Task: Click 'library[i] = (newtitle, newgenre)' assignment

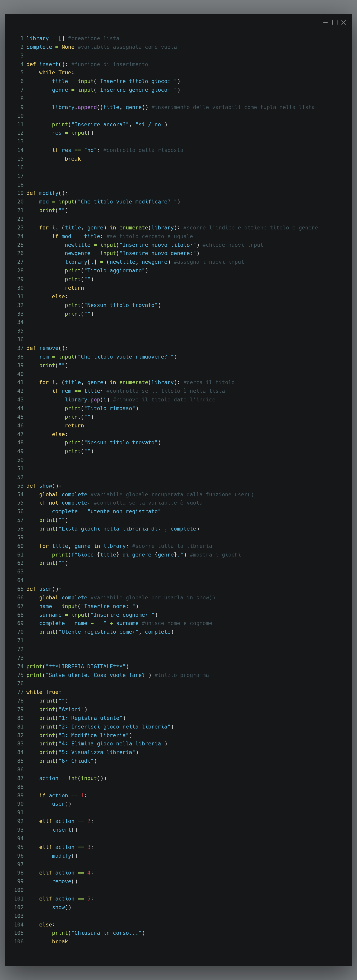Action: click(118, 262)
